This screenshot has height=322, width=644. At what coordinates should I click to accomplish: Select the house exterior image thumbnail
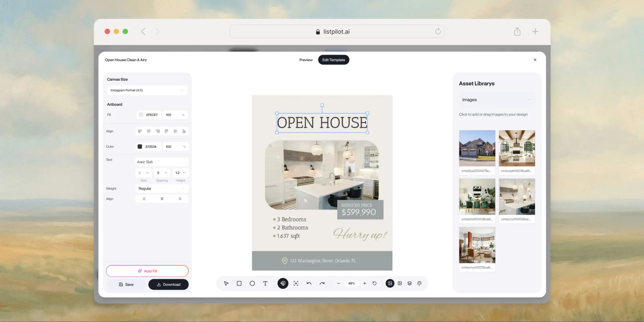coord(477,148)
